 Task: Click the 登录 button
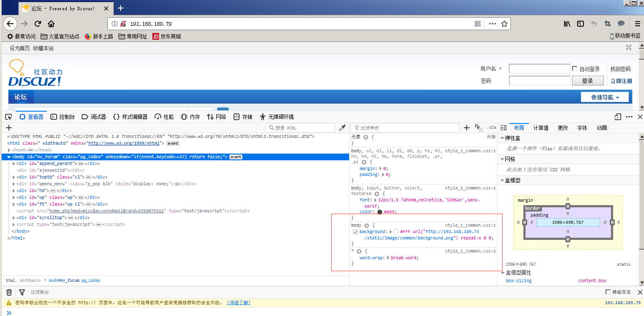click(587, 81)
